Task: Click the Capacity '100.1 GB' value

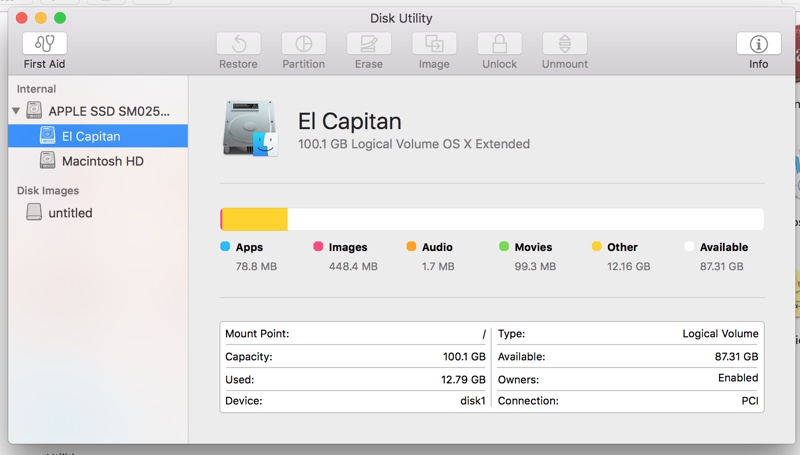Action: pyautogui.click(x=464, y=357)
